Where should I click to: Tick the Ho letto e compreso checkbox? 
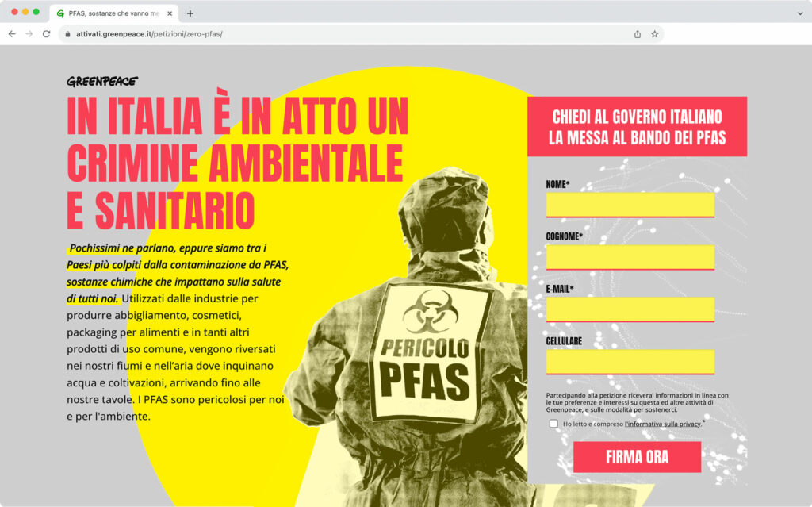pyautogui.click(x=553, y=424)
